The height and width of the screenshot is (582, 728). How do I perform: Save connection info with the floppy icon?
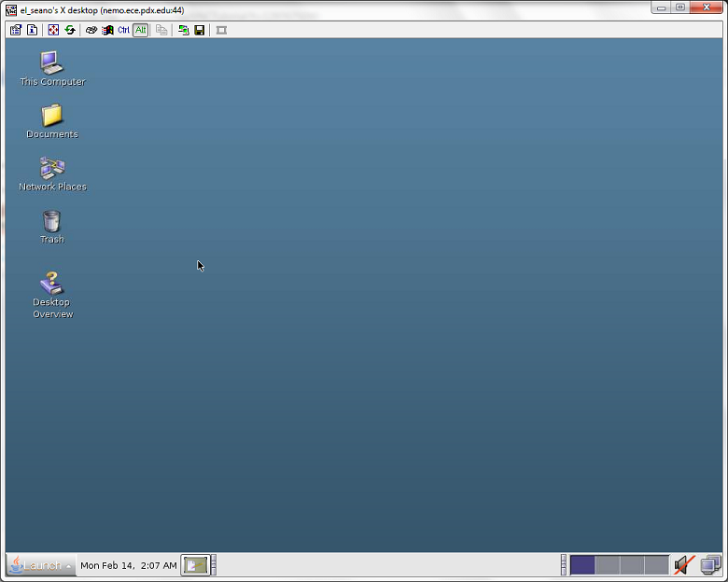point(200,30)
